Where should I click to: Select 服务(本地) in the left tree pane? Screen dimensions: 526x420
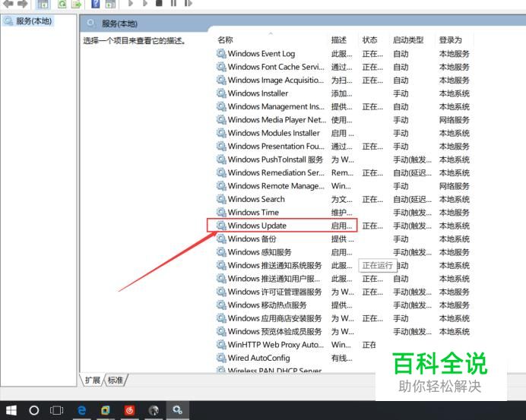(x=28, y=21)
